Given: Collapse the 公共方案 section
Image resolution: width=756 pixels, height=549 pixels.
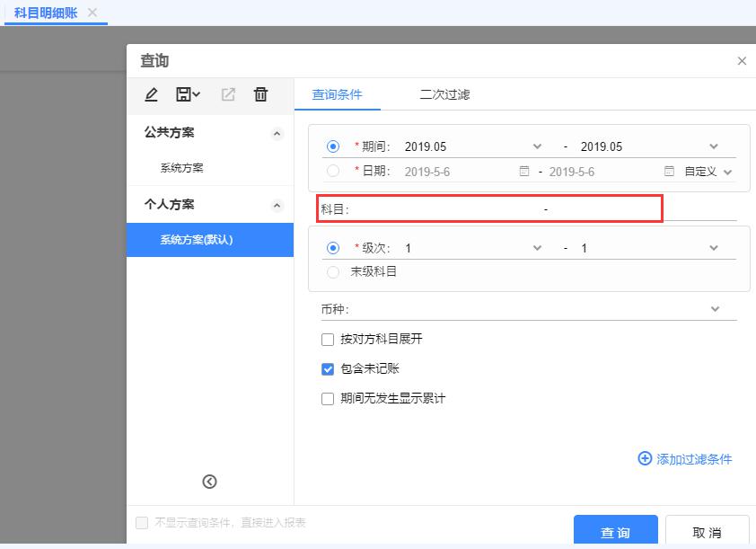Looking at the screenshot, I should click(x=277, y=133).
